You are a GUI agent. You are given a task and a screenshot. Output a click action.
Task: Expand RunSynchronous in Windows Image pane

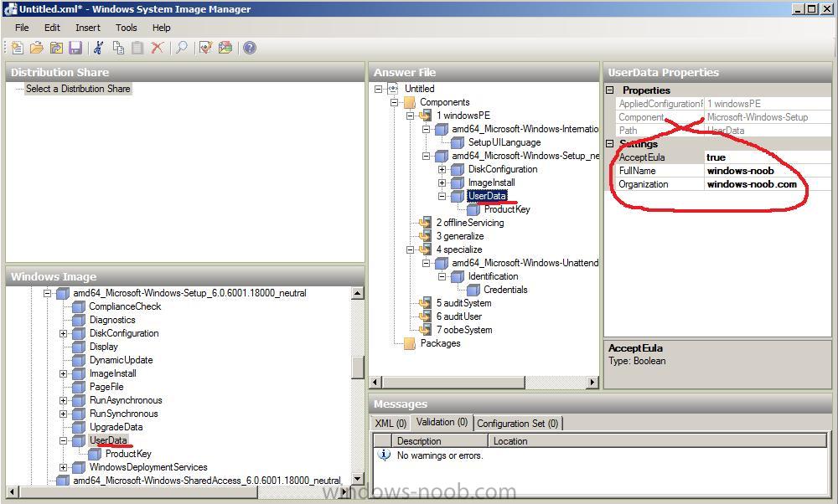[x=64, y=414]
